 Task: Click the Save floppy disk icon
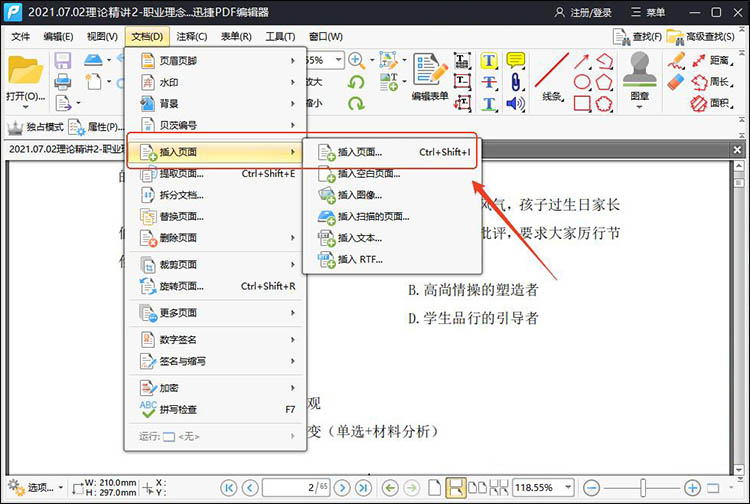coord(63,61)
